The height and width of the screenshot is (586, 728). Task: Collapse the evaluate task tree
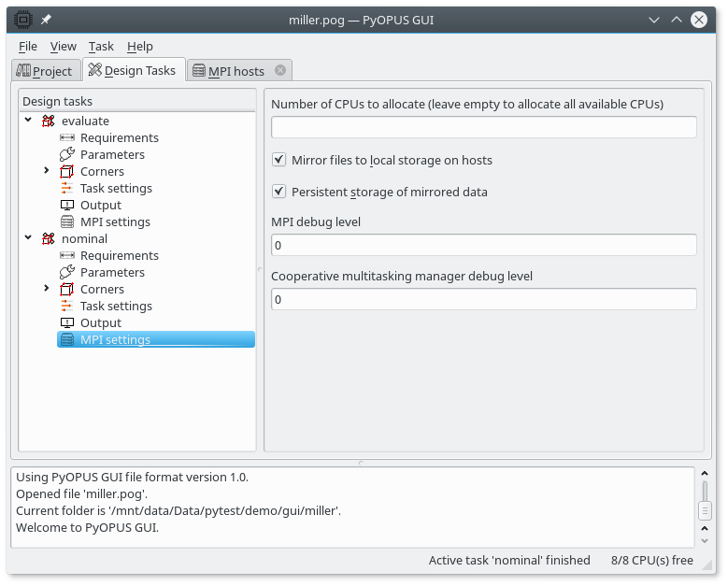click(x=29, y=121)
